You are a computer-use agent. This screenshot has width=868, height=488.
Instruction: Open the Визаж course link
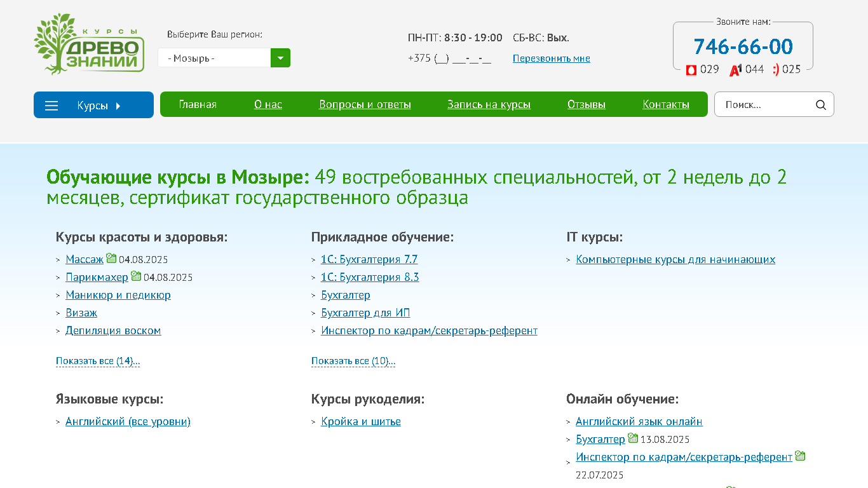pos(81,313)
